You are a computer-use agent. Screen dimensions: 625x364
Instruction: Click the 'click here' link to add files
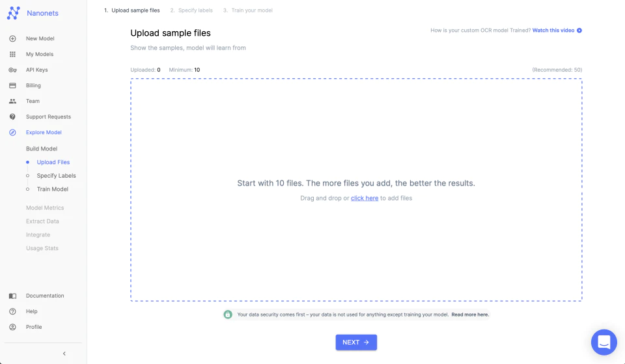point(365,198)
